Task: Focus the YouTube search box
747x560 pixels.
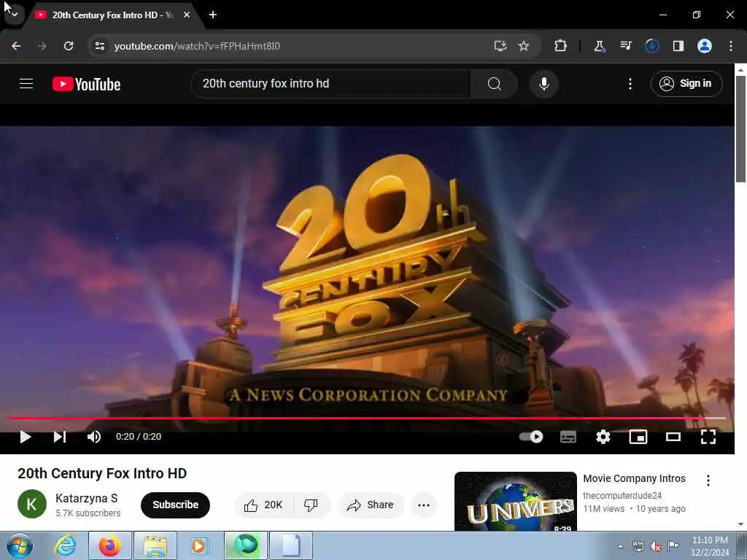Action: tap(330, 84)
